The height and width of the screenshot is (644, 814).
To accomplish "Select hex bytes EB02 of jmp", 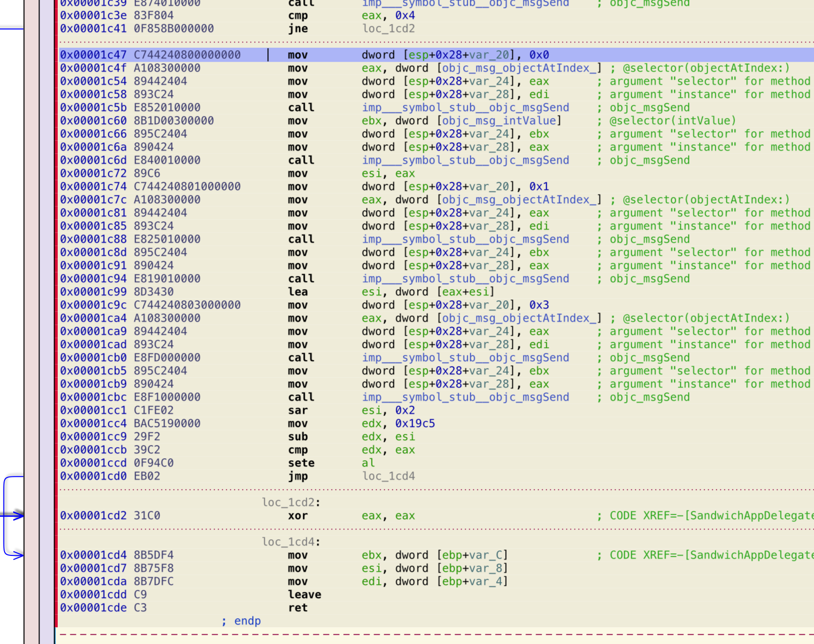I will 147,476.
